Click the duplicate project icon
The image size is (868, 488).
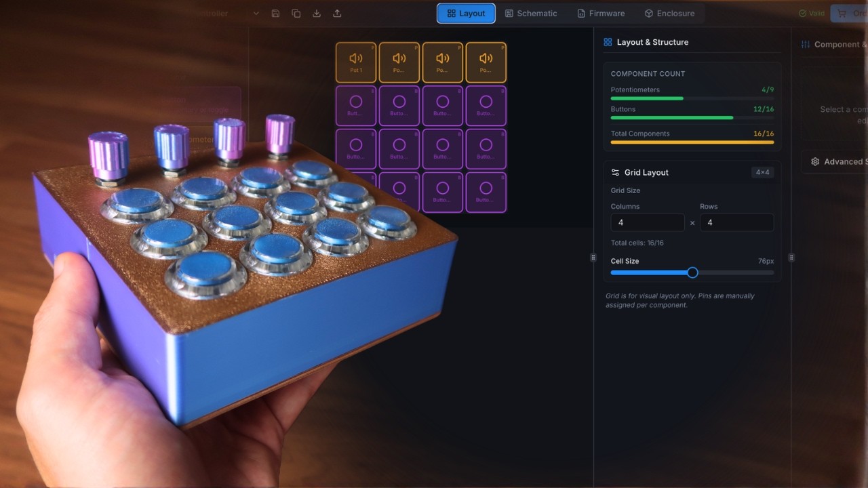(296, 13)
